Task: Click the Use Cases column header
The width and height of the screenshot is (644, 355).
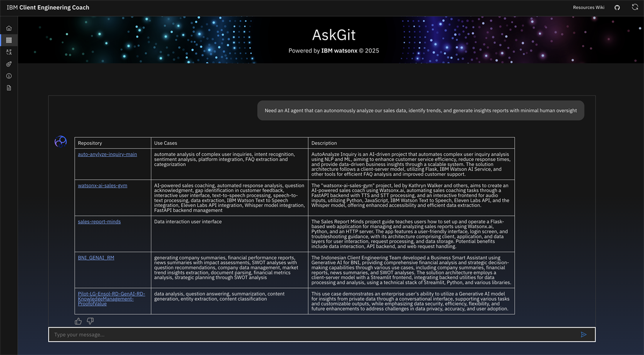Action: [229, 143]
